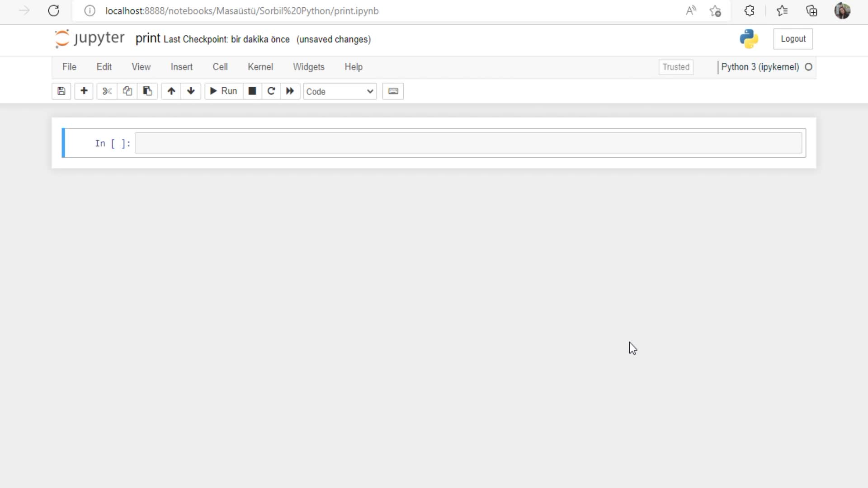
Task: Click the Trusted button
Action: tap(675, 67)
